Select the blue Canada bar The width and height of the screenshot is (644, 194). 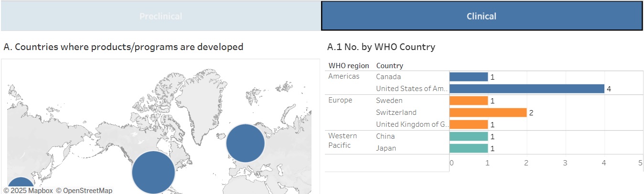tap(469, 77)
